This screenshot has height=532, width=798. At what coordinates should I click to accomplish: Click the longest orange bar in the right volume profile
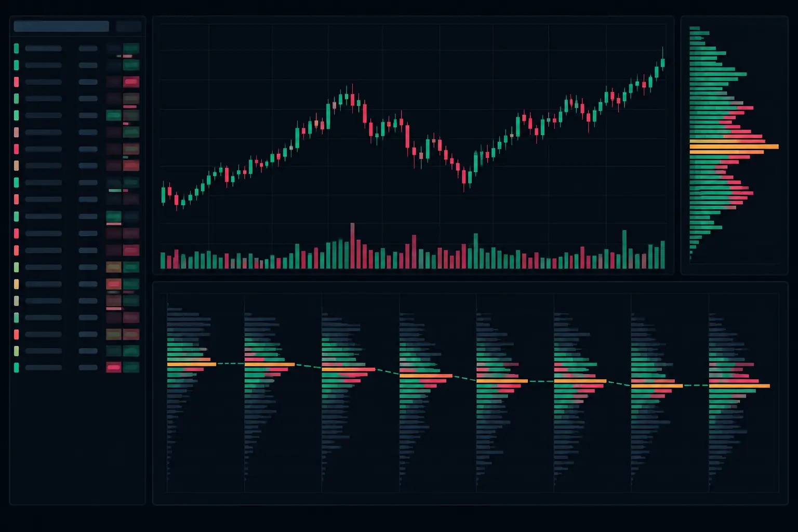coord(734,147)
